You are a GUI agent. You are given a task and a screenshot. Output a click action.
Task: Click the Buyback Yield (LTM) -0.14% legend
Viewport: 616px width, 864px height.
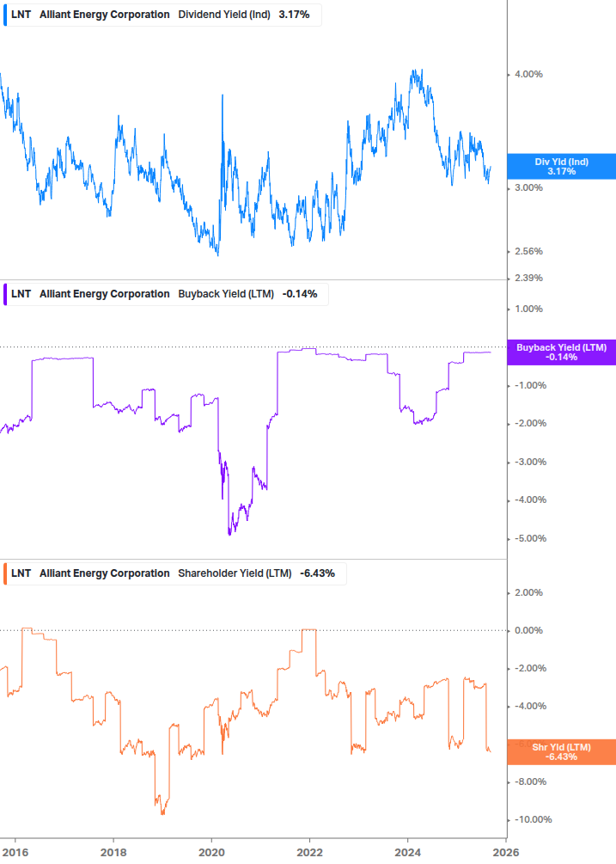tap(165, 294)
